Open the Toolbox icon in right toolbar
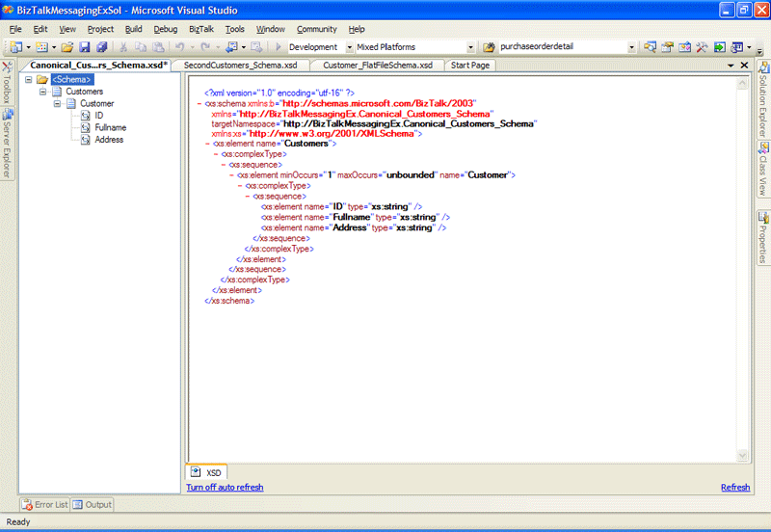This screenshot has width=771, height=532. 702,46
